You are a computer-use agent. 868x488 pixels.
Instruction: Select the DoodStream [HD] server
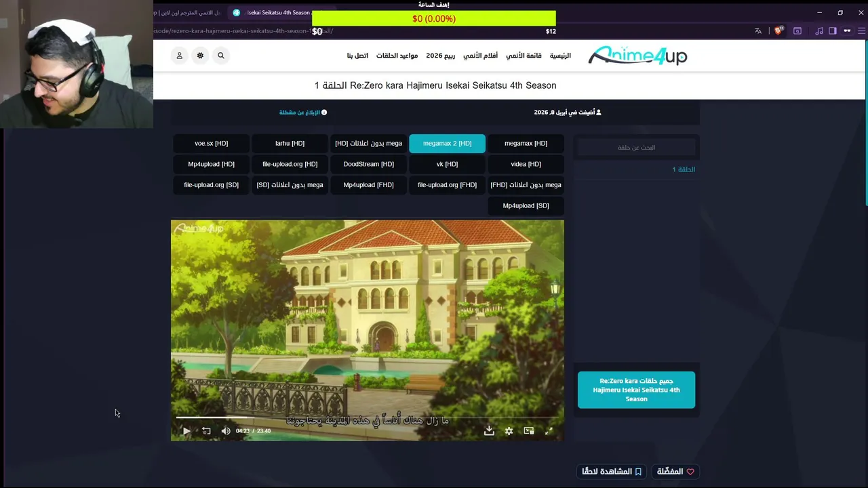point(368,164)
